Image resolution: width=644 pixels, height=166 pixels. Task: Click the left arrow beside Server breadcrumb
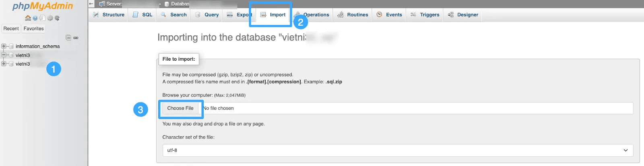pos(91,4)
